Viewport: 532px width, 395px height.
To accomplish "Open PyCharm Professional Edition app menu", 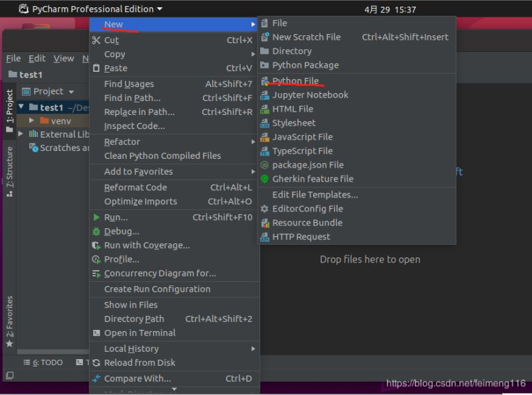I will tap(91, 9).
